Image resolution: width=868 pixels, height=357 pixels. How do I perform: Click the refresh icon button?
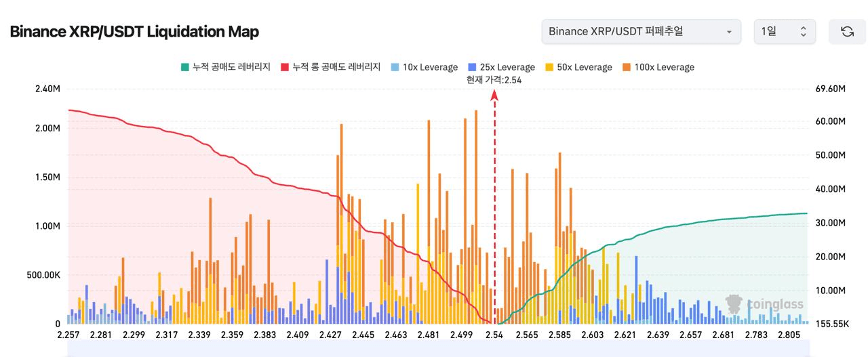click(846, 32)
